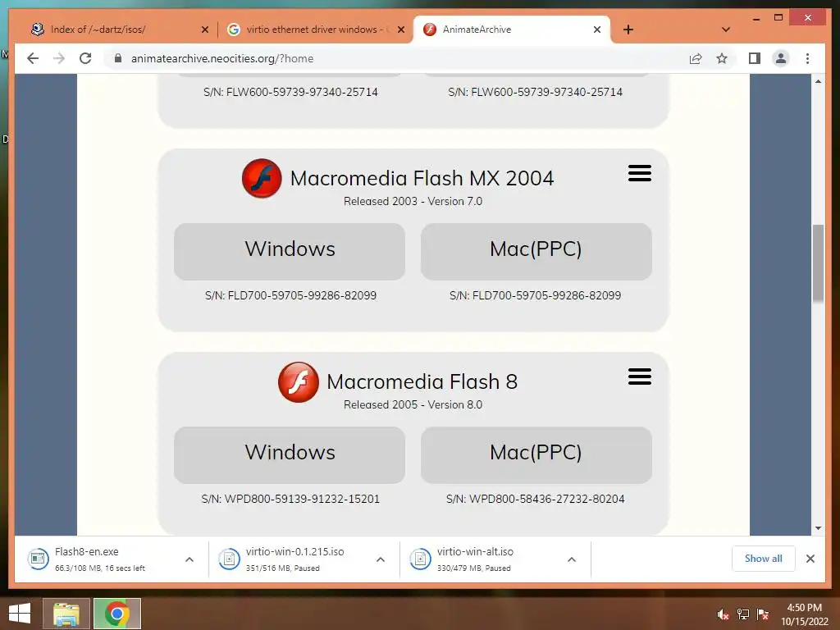Click the network tray icon
840x630 pixels.
point(743,614)
